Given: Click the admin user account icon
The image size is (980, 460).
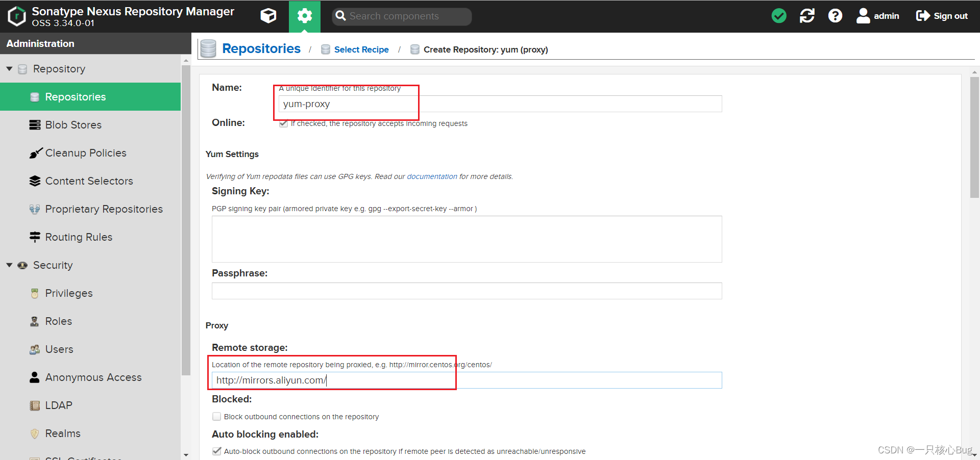Looking at the screenshot, I should coord(863,16).
